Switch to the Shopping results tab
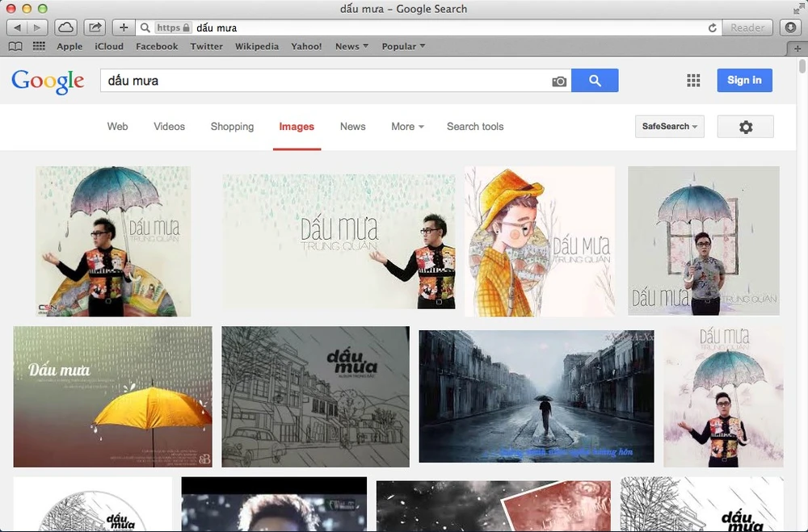Image resolution: width=808 pixels, height=532 pixels. pyautogui.click(x=232, y=127)
